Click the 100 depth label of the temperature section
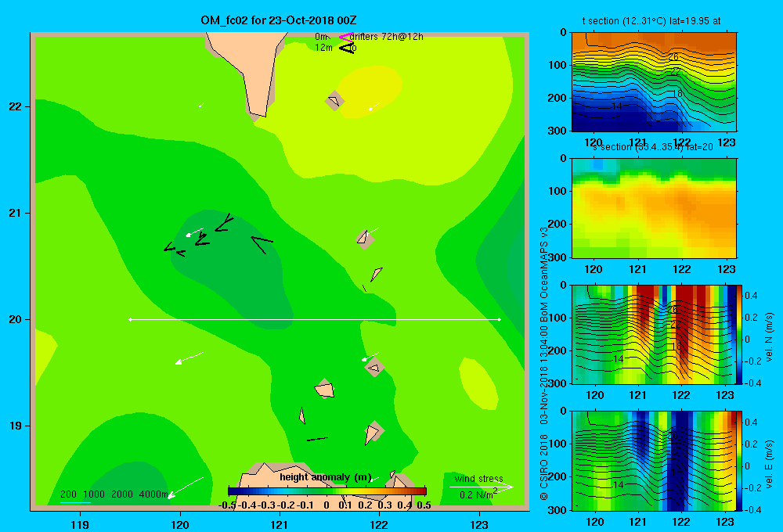783x532 pixels. click(557, 65)
